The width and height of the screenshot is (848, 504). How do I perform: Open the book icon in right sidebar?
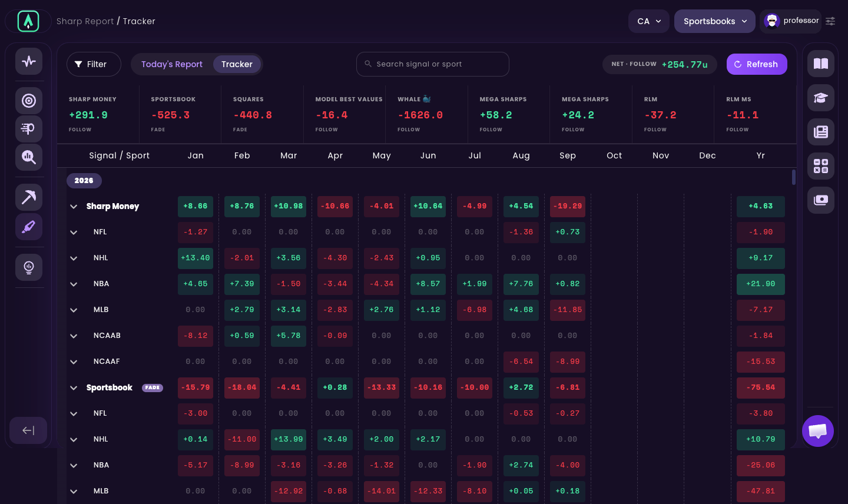[821, 64]
